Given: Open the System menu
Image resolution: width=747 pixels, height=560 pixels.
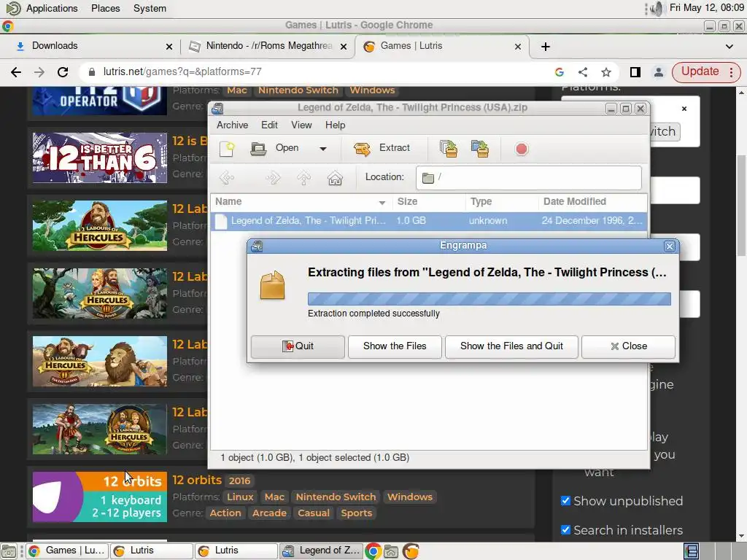Looking at the screenshot, I should point(150,9).
